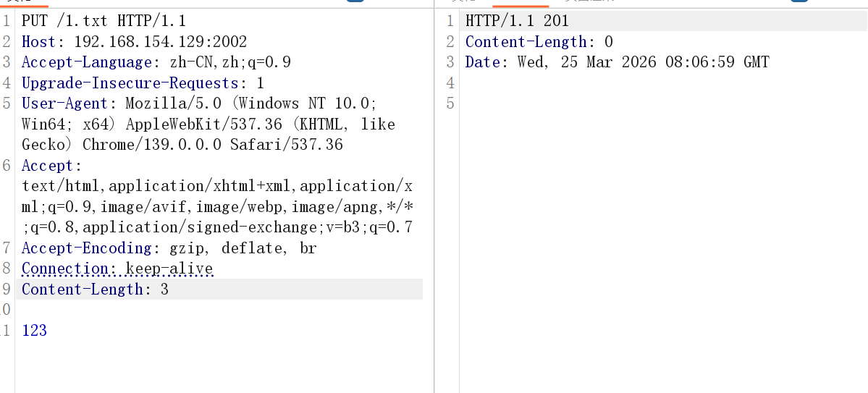This screenshot has width=868, height=393.
Task: Click the 'application/signed-exchange;v=b3;q=0.7' text
Action: tap(248, 227)
